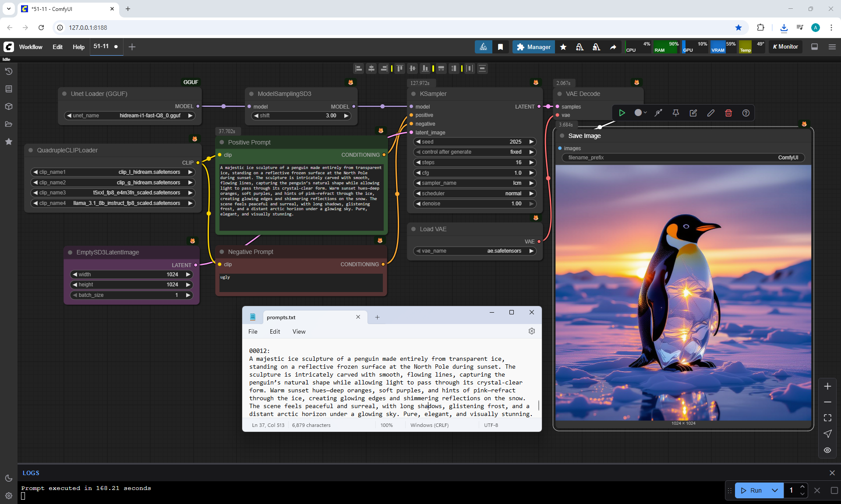Viewport: 841px width, 504px height.
Task: Click the Share arrow icon in top bar
Action: click(613, 47)
